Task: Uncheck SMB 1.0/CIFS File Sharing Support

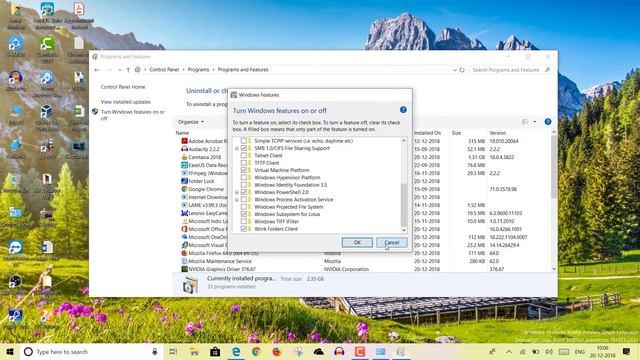Action: click(244, 148)
